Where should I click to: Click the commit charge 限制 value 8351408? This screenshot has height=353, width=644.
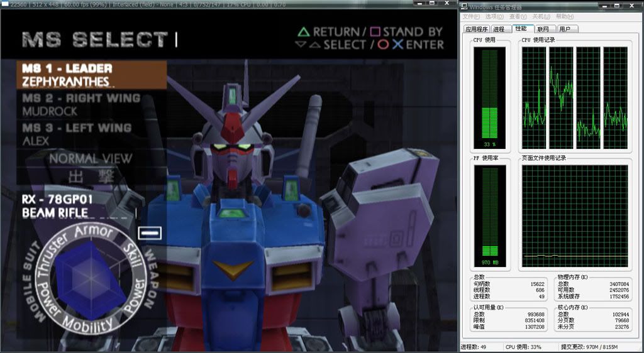click(536, 320)
